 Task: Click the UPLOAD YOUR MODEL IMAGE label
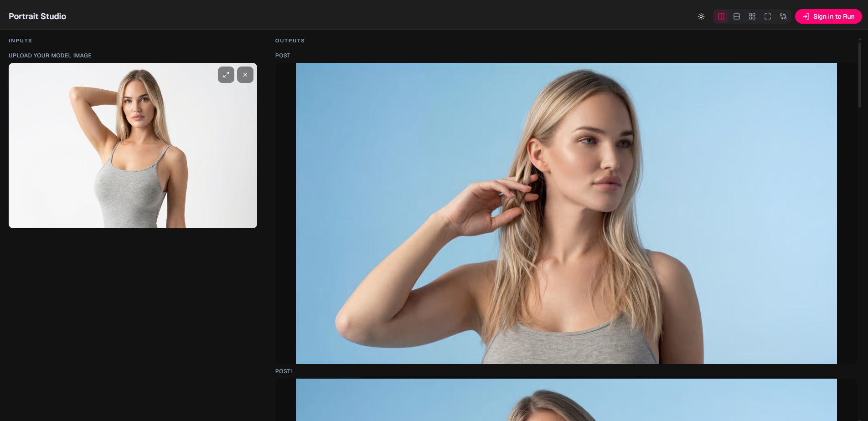coord(50,56)
